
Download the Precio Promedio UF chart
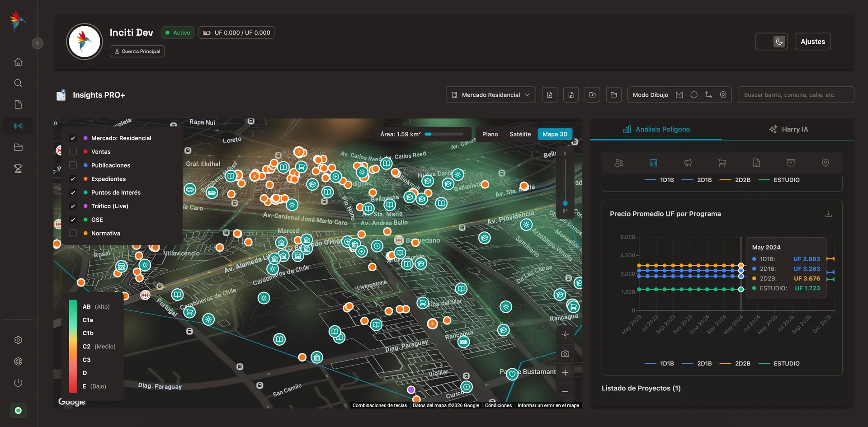(x=828, y=214)
